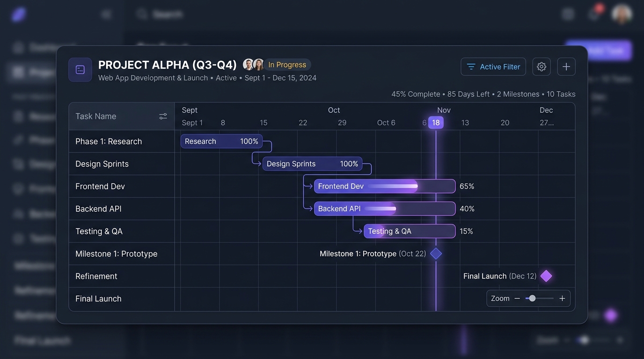Select Frontend Dev in the Task Name column
Screen dimensions: 644x359
(122, 186)
